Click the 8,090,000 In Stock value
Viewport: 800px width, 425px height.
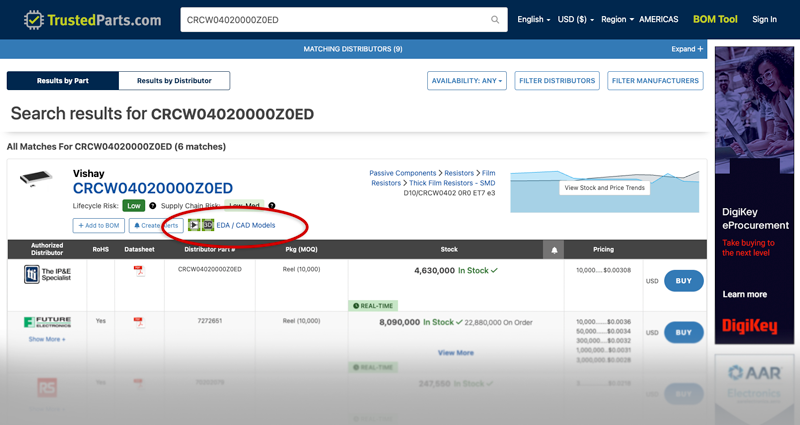421,322
